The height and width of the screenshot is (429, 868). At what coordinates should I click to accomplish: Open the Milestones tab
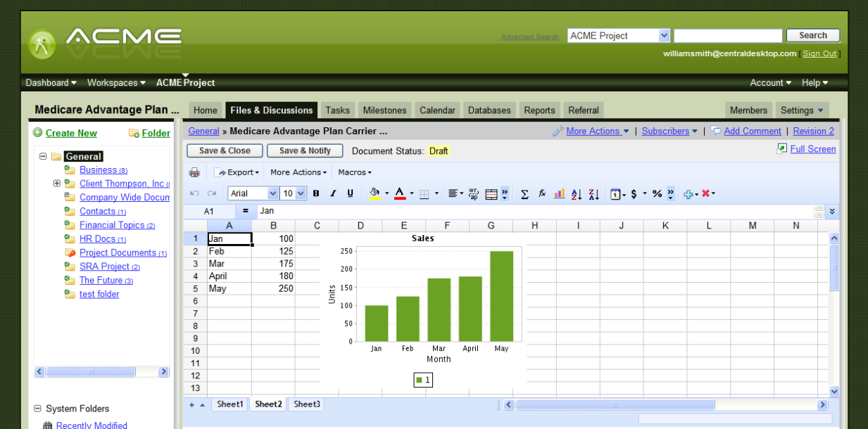tap(384, 110)
